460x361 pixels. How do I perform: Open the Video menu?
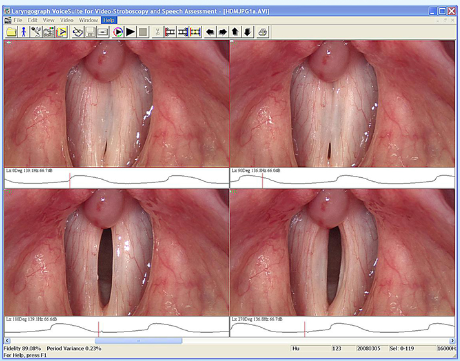point(67,20)
